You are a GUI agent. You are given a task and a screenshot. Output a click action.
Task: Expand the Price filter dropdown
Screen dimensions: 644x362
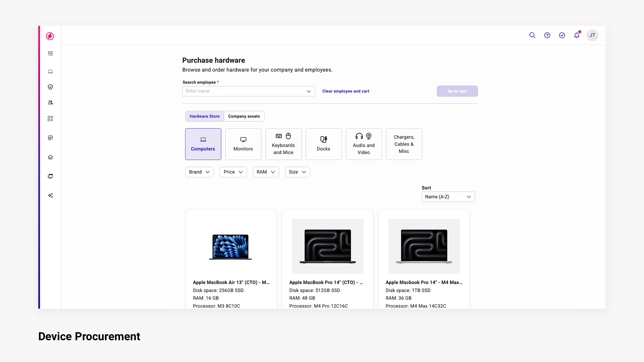point(233,172)
